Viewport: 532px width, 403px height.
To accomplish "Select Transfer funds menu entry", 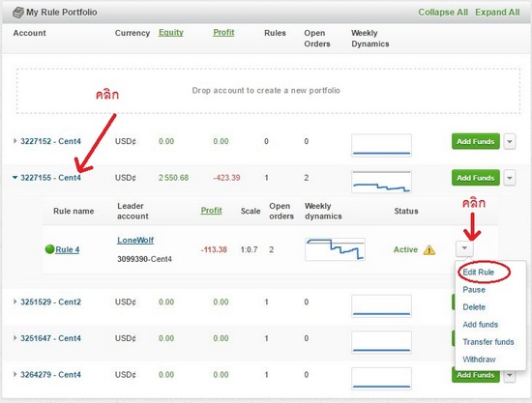I will tap(488, 342).
